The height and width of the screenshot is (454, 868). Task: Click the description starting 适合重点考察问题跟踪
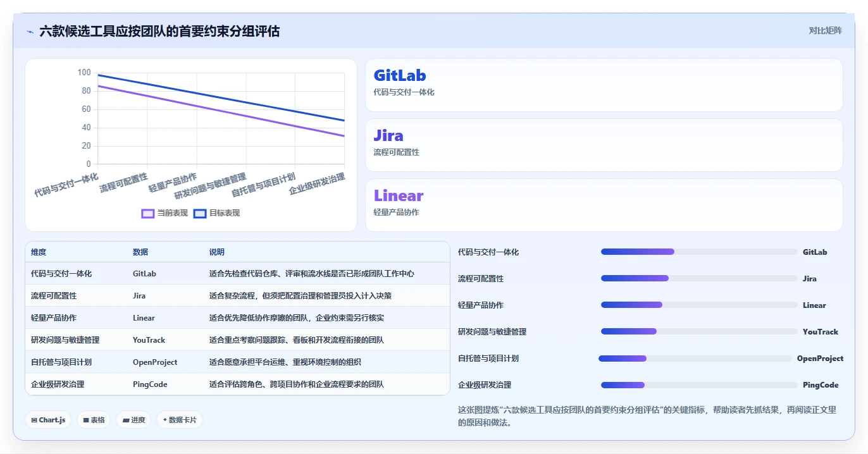tap(297, 340)
